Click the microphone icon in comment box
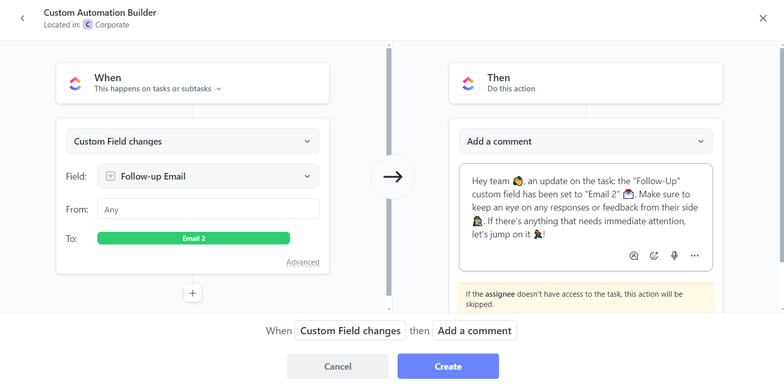 click(x=674, y=256)
